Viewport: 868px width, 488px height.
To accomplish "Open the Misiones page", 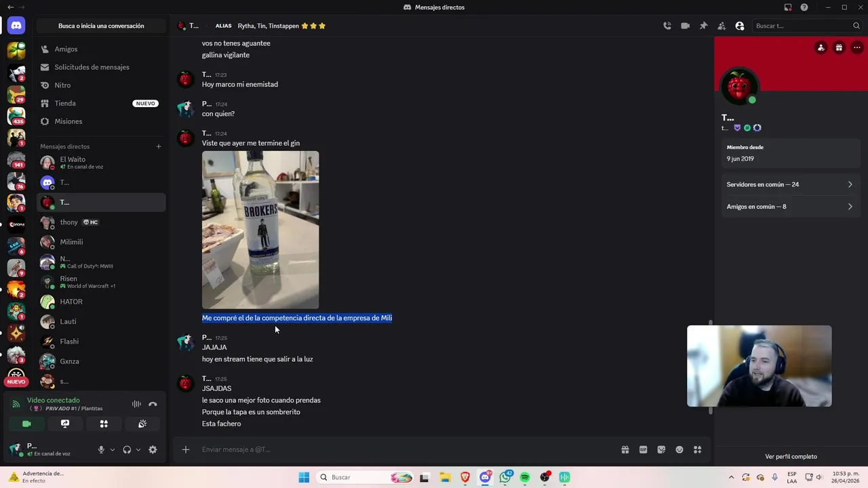I will pos(101,121).
